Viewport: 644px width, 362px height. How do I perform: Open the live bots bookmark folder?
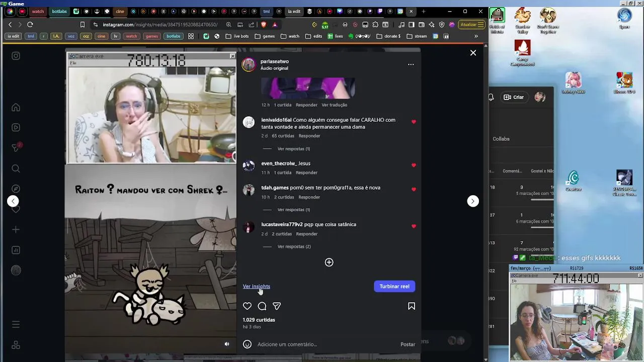(236, 36)
